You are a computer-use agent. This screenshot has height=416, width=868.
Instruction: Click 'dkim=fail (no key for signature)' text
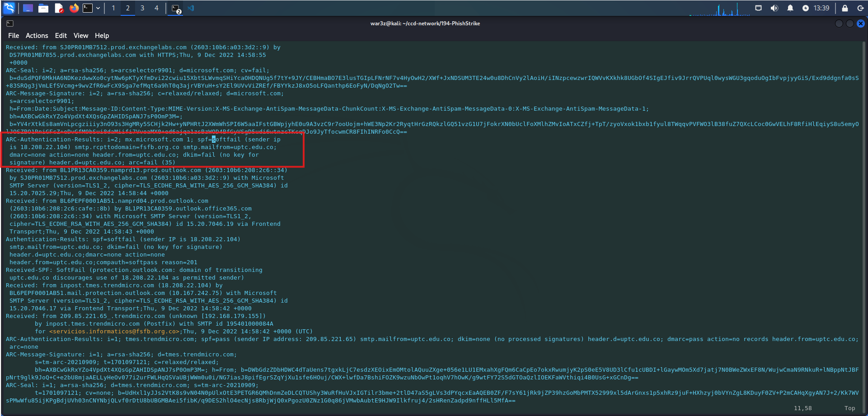click(165, 247)
